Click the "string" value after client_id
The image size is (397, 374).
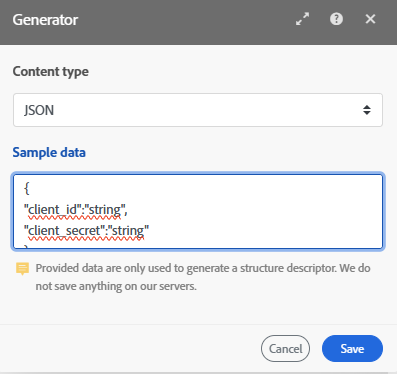click(x=105, y=210)
